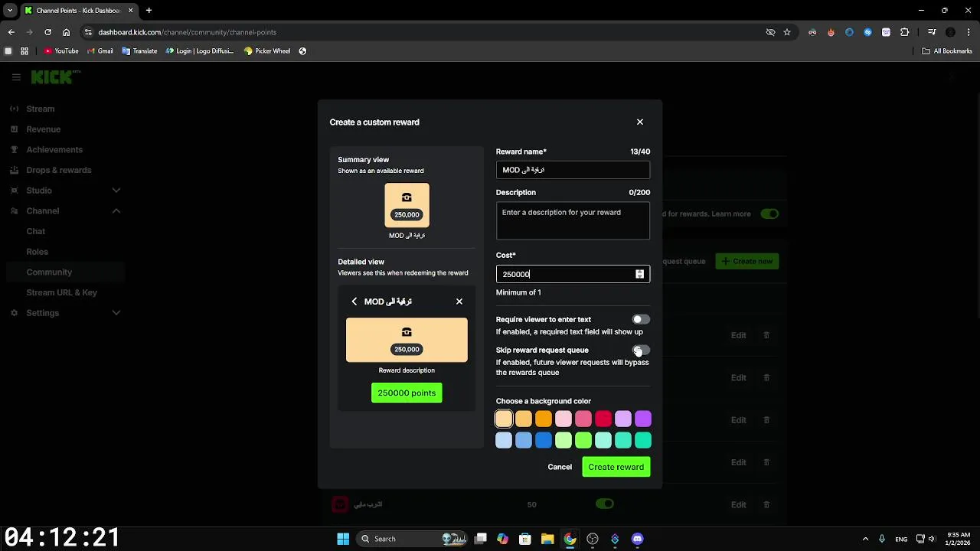Open Roles in the sidebar
This screenshot has height=551, width=980.
[37, 252]
